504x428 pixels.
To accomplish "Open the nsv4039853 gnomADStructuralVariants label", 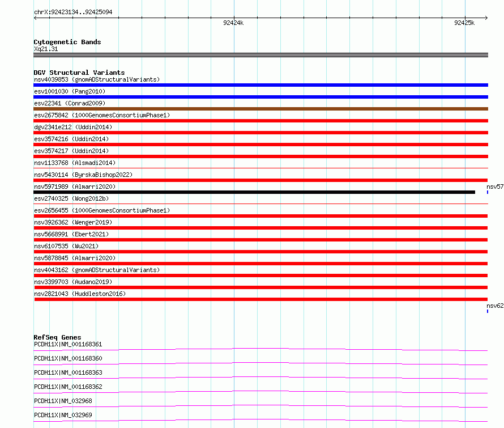I will [x=97, y=79].
